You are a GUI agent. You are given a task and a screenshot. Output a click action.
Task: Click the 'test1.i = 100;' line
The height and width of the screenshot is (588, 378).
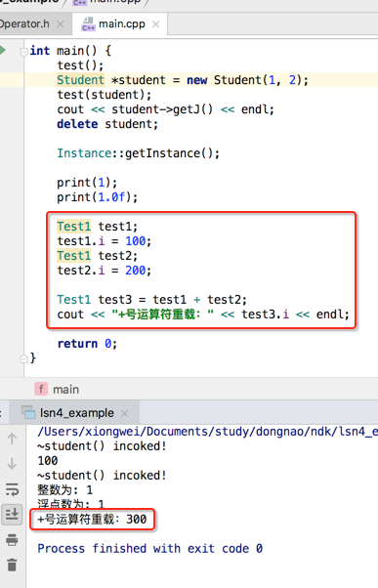point(105,240)
